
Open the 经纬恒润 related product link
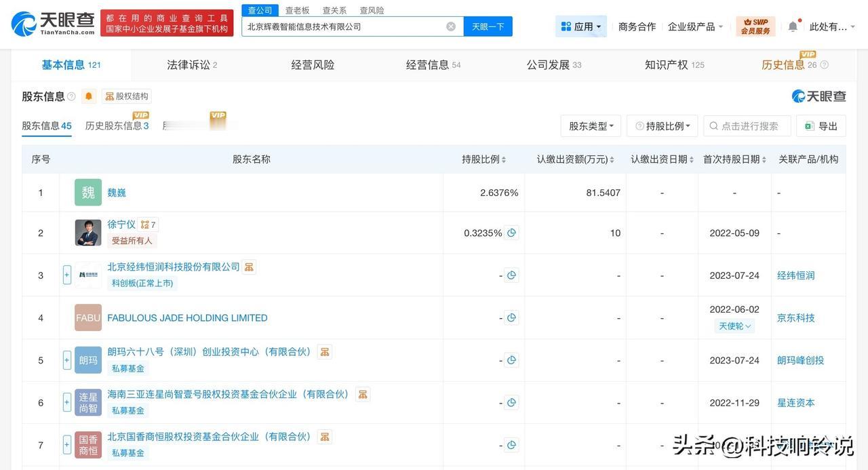click(x=796, y=275)
